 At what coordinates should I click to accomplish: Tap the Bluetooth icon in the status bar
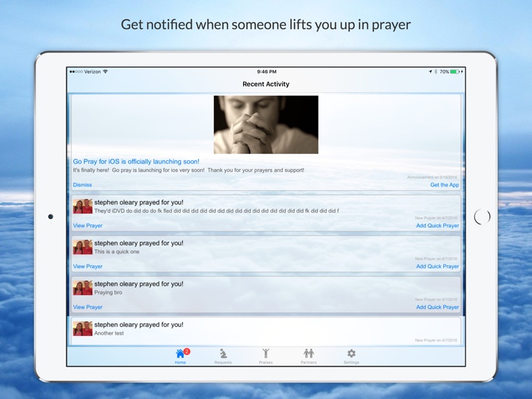coord(436,71)
